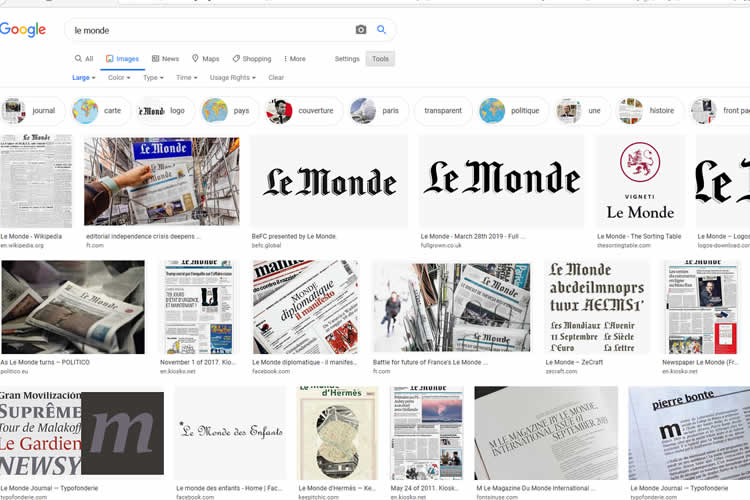Image resolution: width=750 pixels, height=500 pixels.
Task: Open the Battle for future of Le Monde image
Action: coord(452,308)
